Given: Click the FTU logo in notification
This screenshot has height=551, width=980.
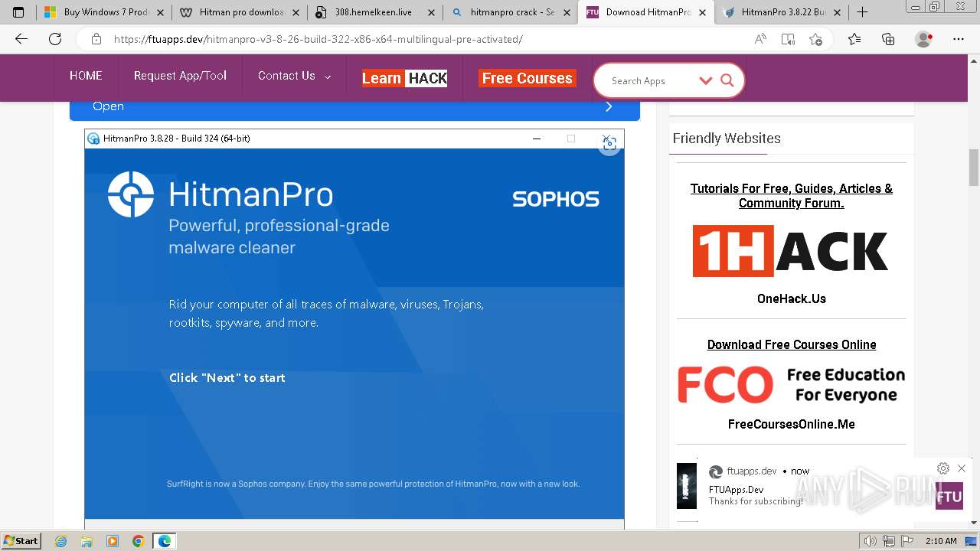Looking at the screenshot, I should pos(949,495).
